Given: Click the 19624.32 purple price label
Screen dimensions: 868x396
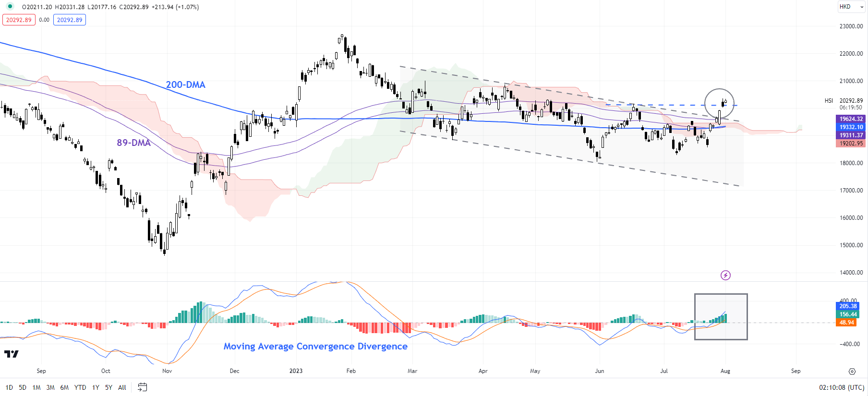Looking at the screenshot, I should (x=851, y=119).
